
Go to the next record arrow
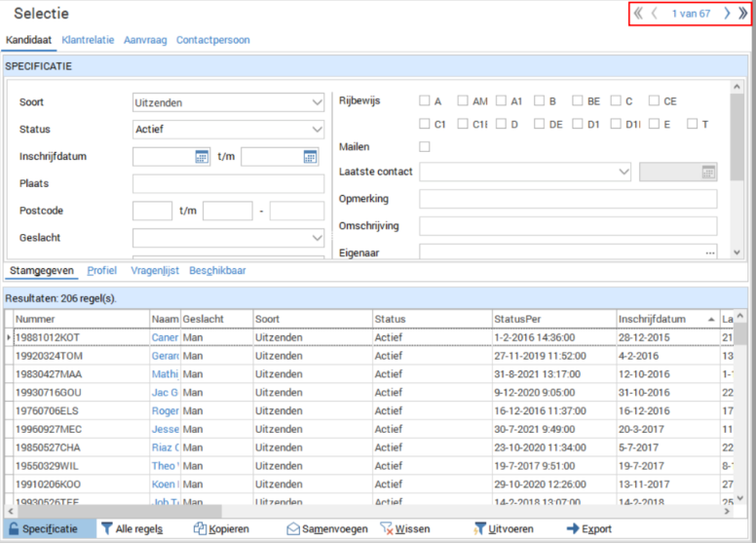pos(726,14)
